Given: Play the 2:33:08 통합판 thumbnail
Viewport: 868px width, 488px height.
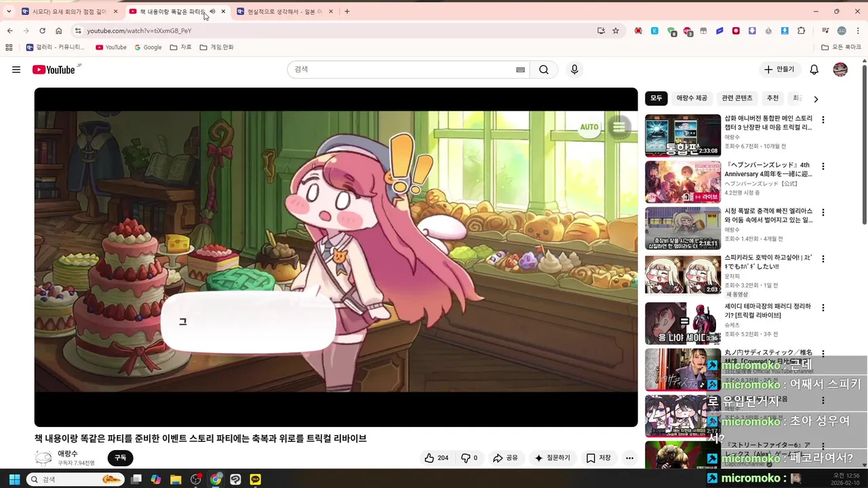Looking at the screenshot, I should [x=683, y=136].
